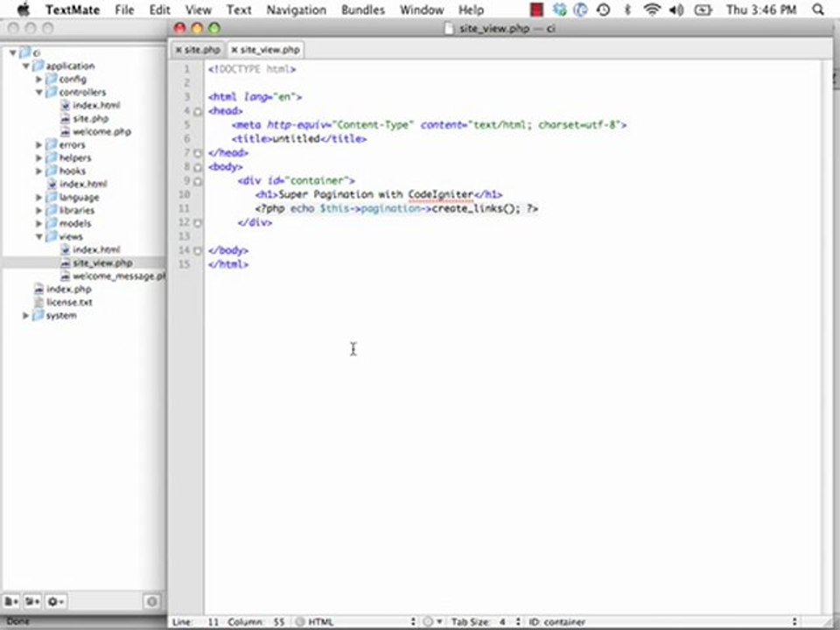
Task: Click the volume icon in menu bar
Action: 676,10
